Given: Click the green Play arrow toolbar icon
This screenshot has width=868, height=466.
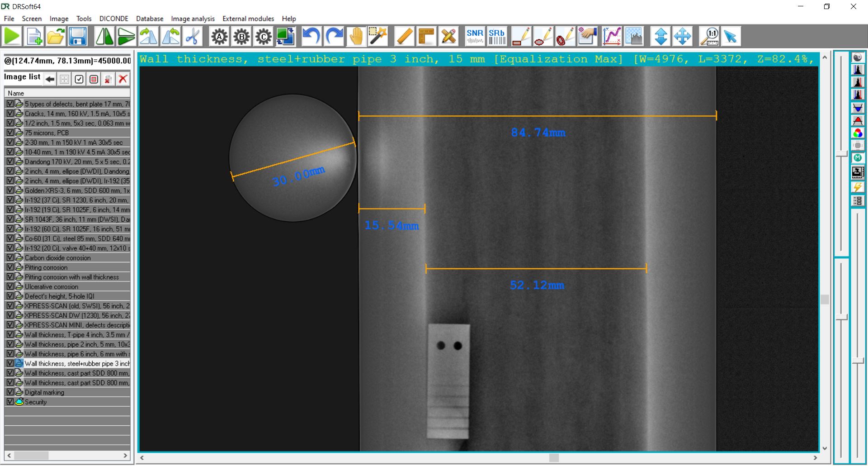Looking at the screenshot, I should [12, 37].
